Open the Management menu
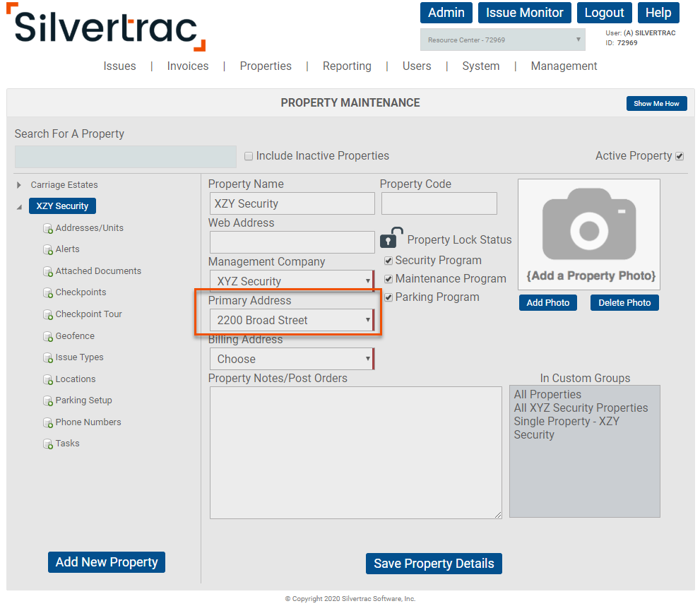 [x=564, y=66]
